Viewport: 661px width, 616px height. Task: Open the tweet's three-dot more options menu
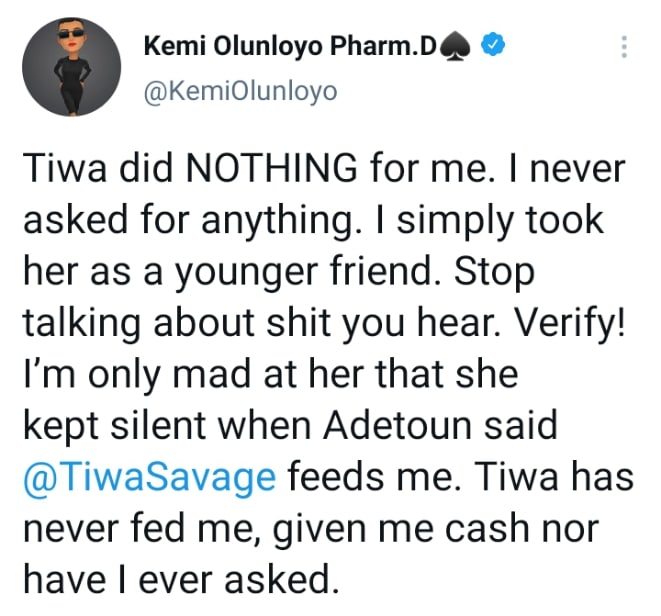tap(625, 47)
